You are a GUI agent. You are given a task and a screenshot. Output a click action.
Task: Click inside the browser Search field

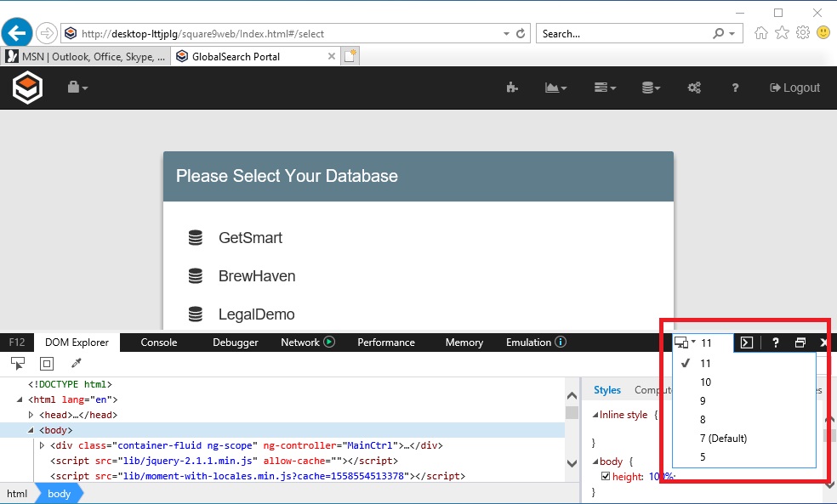(x=621, y=33)
